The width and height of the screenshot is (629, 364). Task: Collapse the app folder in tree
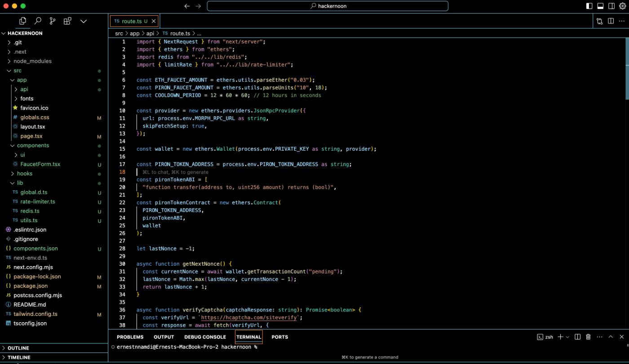click(x=54, y=80)
